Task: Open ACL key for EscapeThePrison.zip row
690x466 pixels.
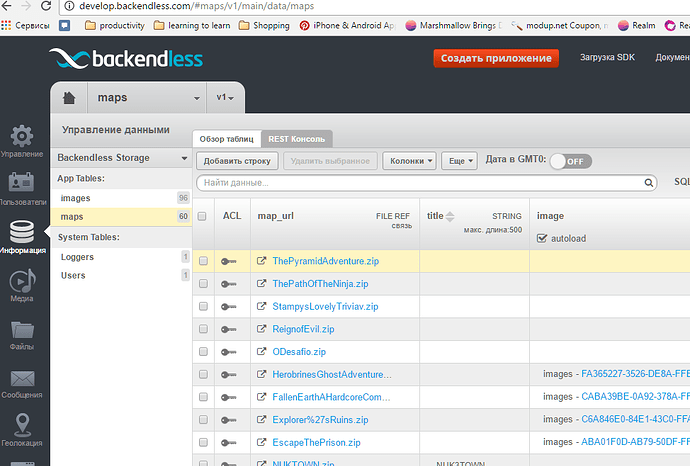Action: point(228,443)
